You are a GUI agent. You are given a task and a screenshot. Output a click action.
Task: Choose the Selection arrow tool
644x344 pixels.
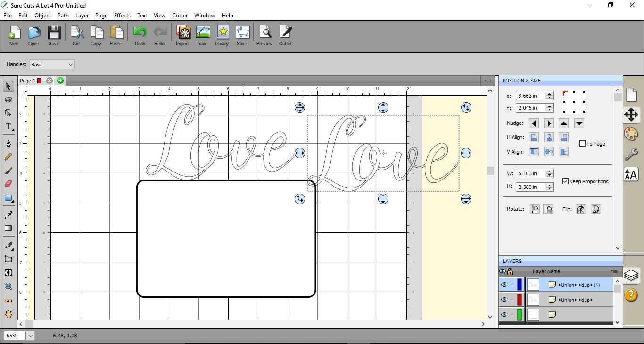[8, 86]
